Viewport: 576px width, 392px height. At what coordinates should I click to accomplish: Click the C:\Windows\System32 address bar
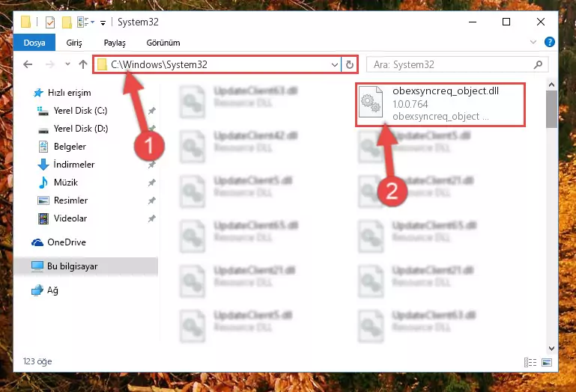pyautogui.click(x=216, y=64)
